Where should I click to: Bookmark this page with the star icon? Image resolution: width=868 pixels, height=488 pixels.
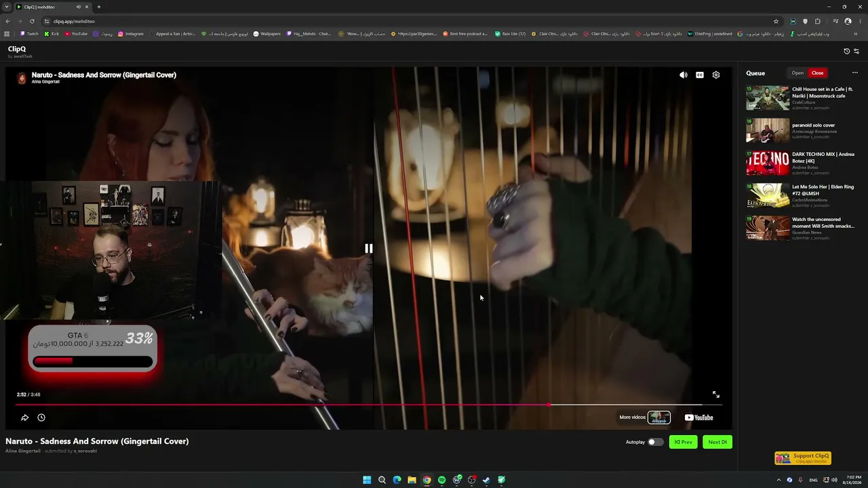click(776, 21)
